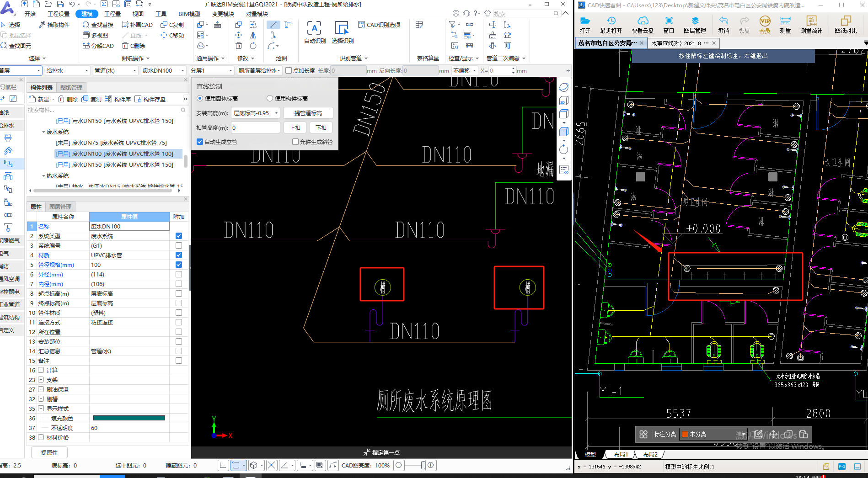Click 拾取构件 pick component tool
The height and width of the screenshot is (478, 868).
tap(54, 25)
